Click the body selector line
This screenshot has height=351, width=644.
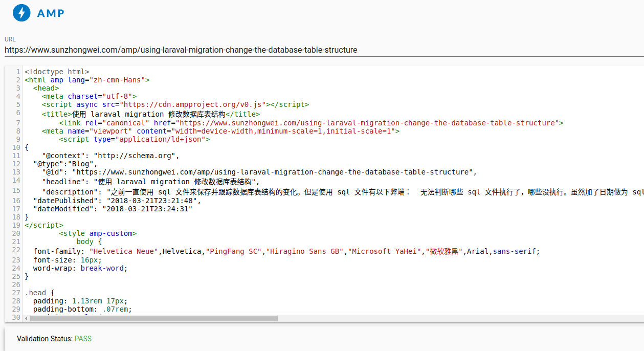pyautogui.click(x=89, y=242)
